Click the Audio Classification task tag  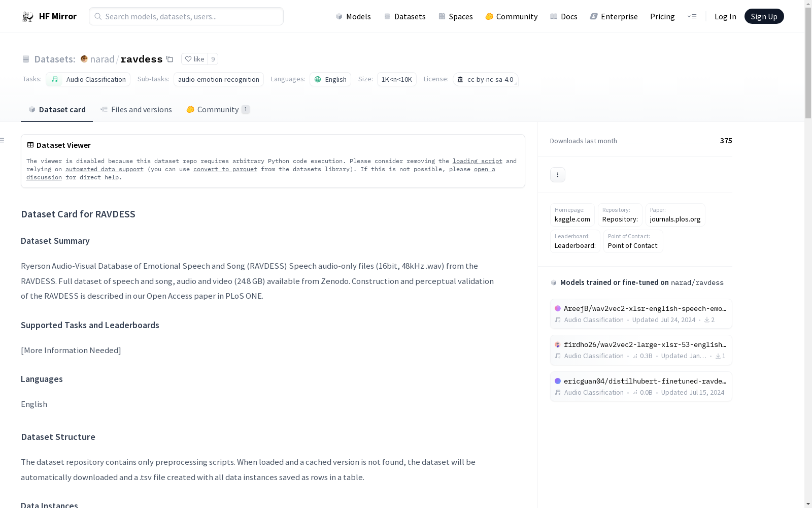[88, 79]
